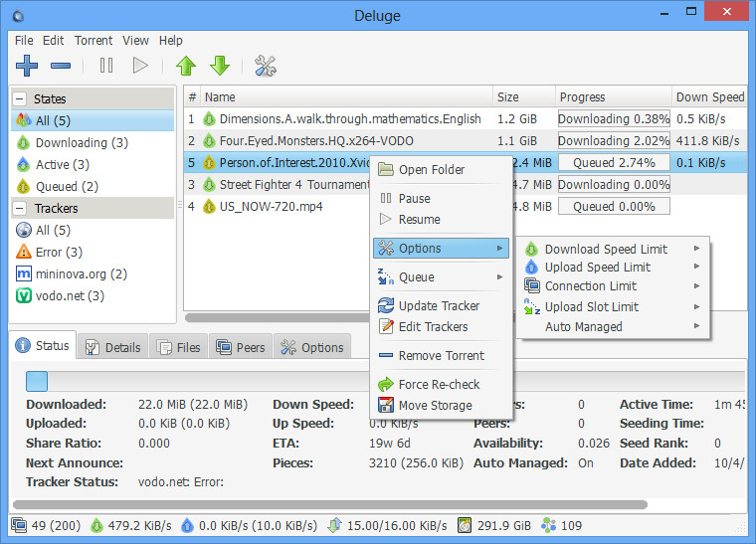
Task: Click the globe icon of Trackers All
Action: [x=24, y=230]
